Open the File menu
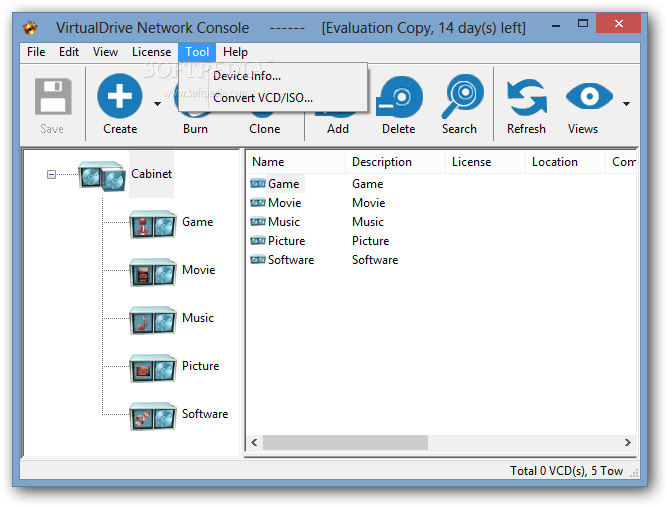The image size is (668, 507). [x=36, y=52]
